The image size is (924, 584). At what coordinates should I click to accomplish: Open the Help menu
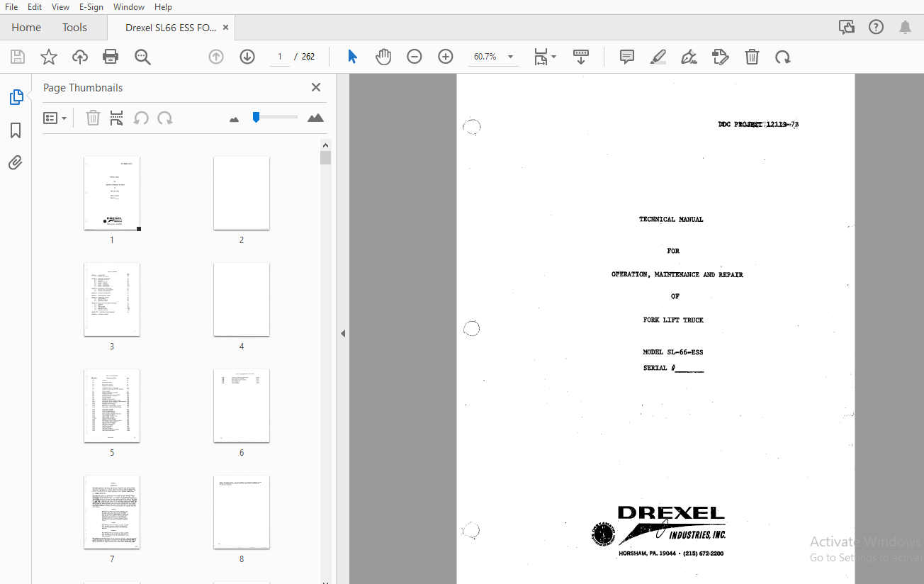pyautogui.click(x=163, y=6)
